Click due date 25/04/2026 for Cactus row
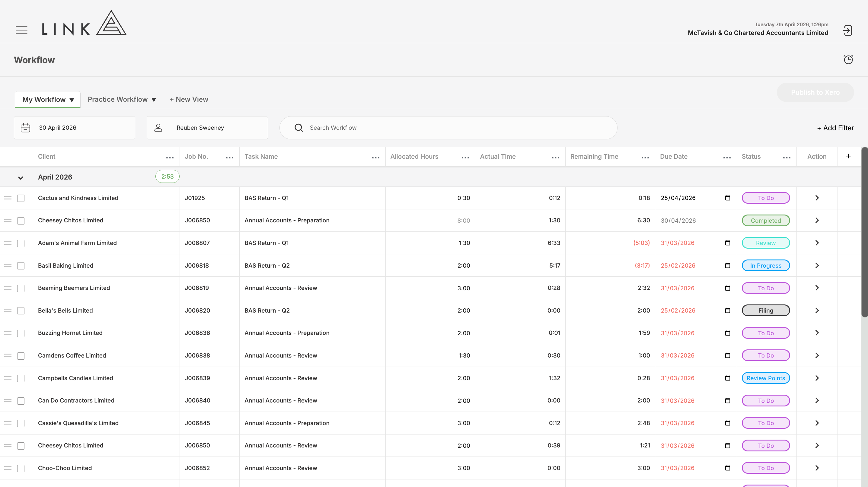This screenshot has height=487, width=868. pyautogui.click(x=678, y=198)
